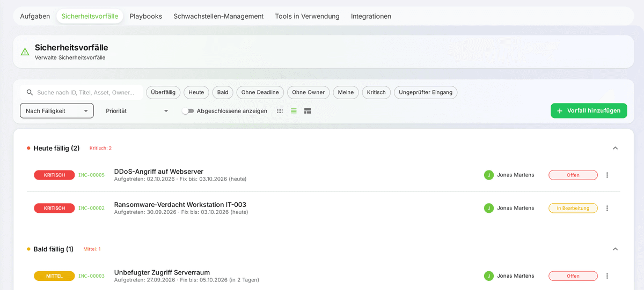644x290 pixels.
Task: Click Jonas Martens name in DDoS-Angriff row
Action: 516,175
